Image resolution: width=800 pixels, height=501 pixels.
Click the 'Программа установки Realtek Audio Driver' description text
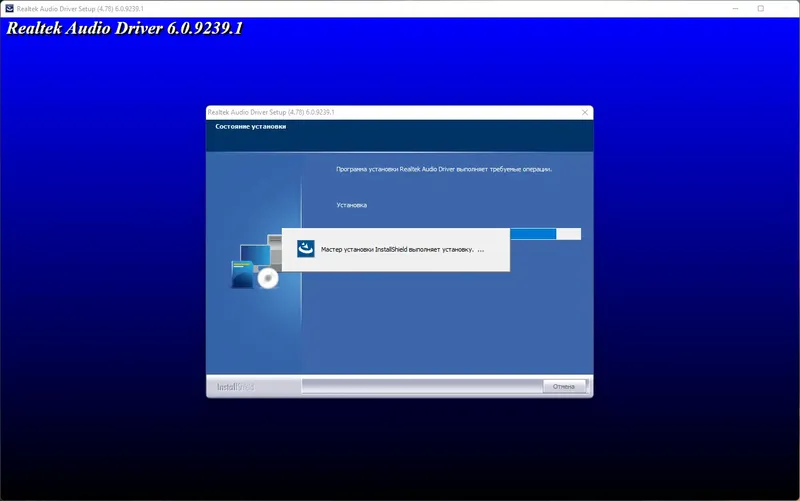tap(444, 169)
